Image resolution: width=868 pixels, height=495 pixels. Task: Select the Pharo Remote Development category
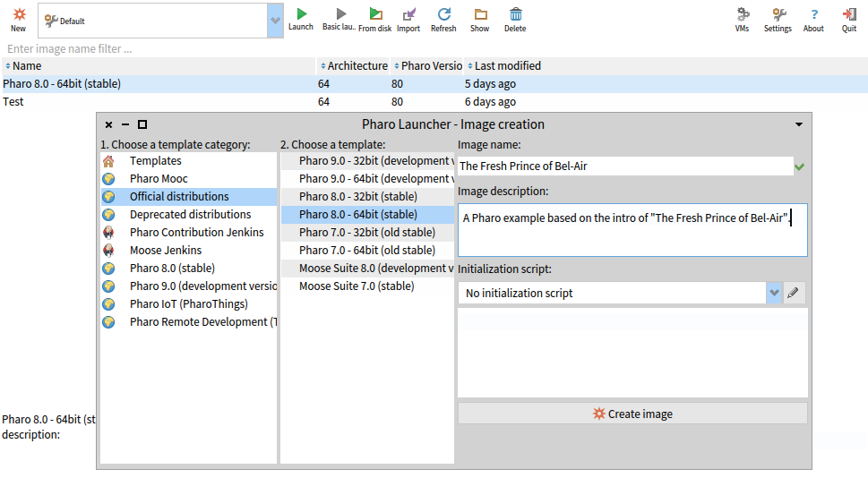pos(189,322)
